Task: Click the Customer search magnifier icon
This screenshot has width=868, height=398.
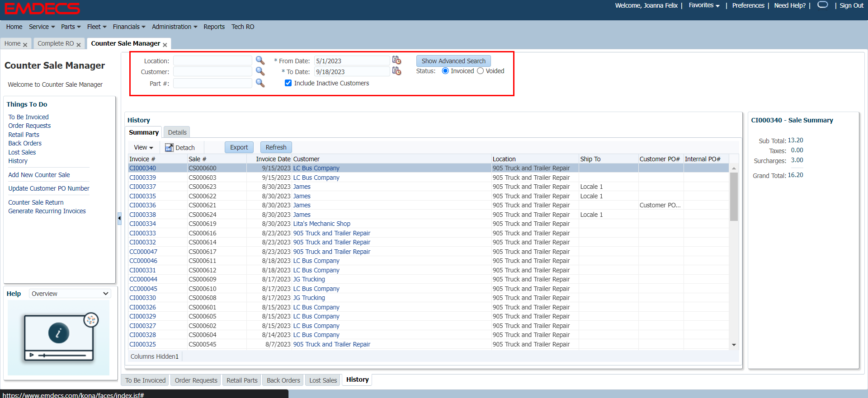Action: [260, 71]
